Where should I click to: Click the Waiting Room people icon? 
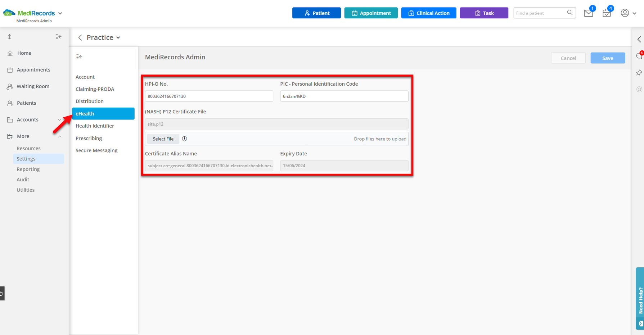pos(10,86)
